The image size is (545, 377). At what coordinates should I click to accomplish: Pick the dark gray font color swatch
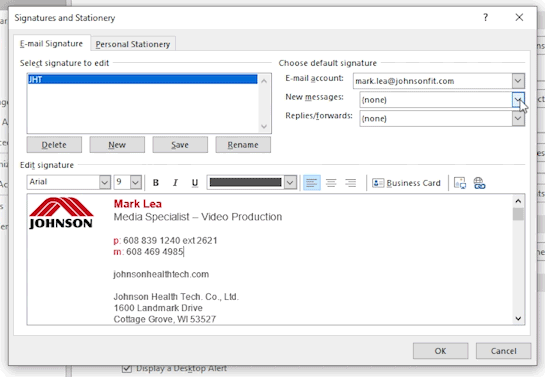click(x=245, y=182)
